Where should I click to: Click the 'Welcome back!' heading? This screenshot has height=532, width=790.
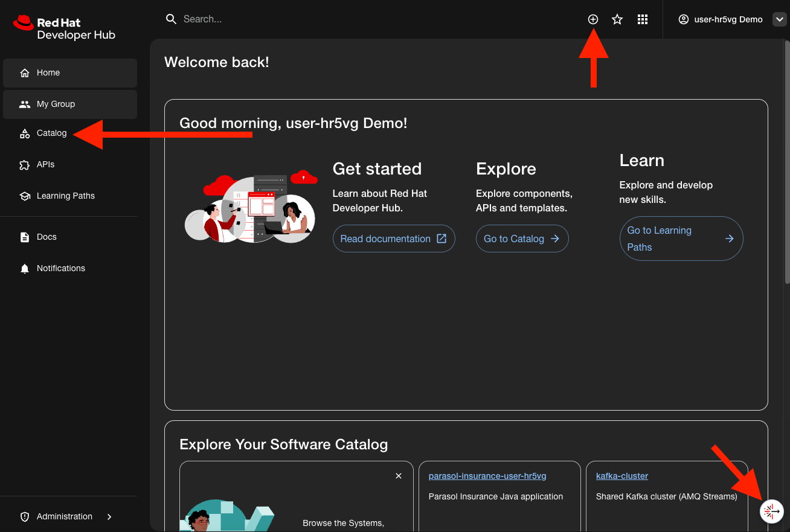pyautogui.click(x=217, y=62)
